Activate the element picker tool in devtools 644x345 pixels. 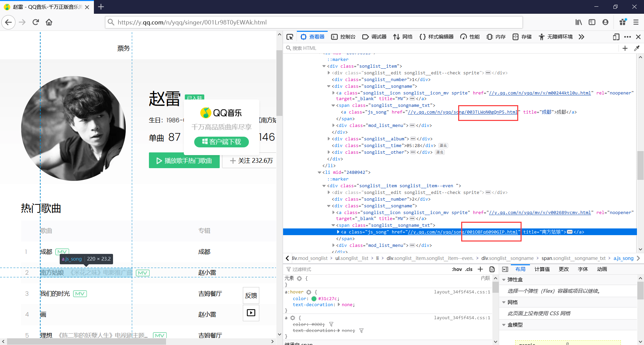290,37
